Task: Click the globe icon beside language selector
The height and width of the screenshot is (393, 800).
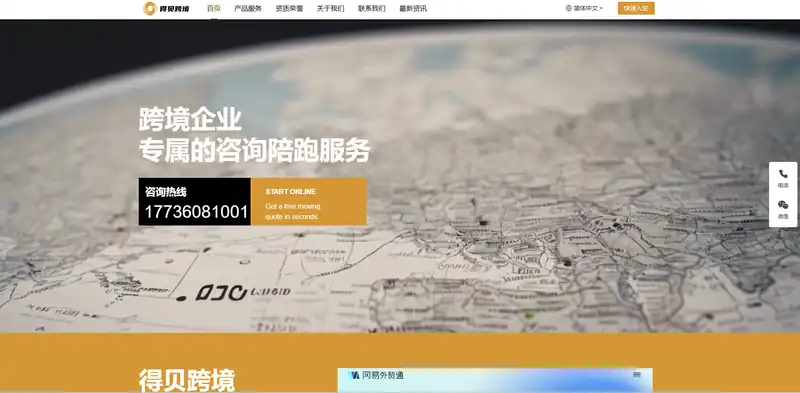Action: [x=568, y=8]
